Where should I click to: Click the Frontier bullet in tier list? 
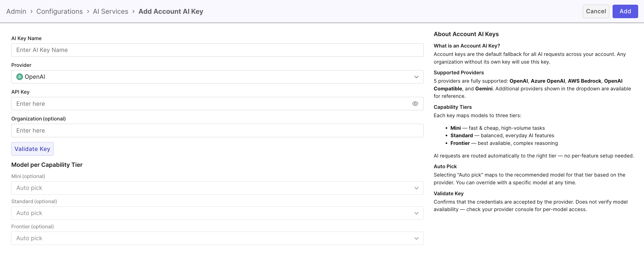click(x=504, y=143)
